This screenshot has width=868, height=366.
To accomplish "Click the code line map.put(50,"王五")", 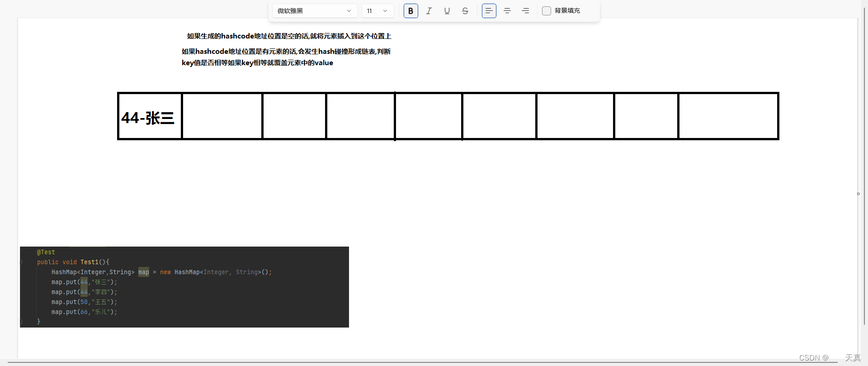I will [x=84, y=302].
